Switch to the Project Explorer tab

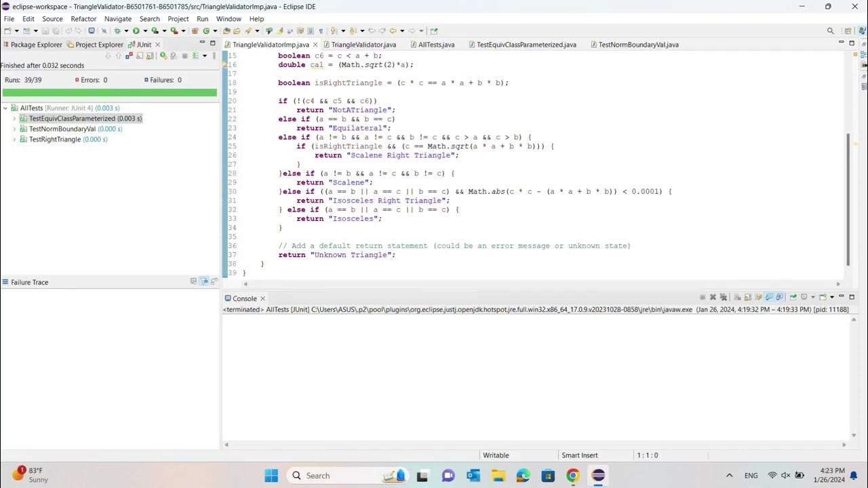pyautogui.click(x=95, y=45)
